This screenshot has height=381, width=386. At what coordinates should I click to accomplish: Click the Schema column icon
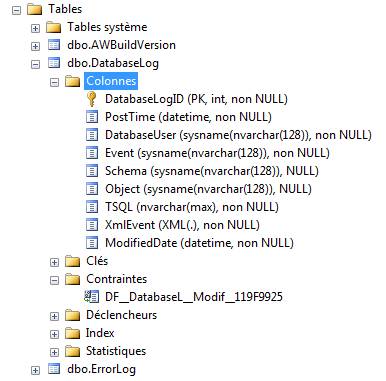[x=92, y=171]
